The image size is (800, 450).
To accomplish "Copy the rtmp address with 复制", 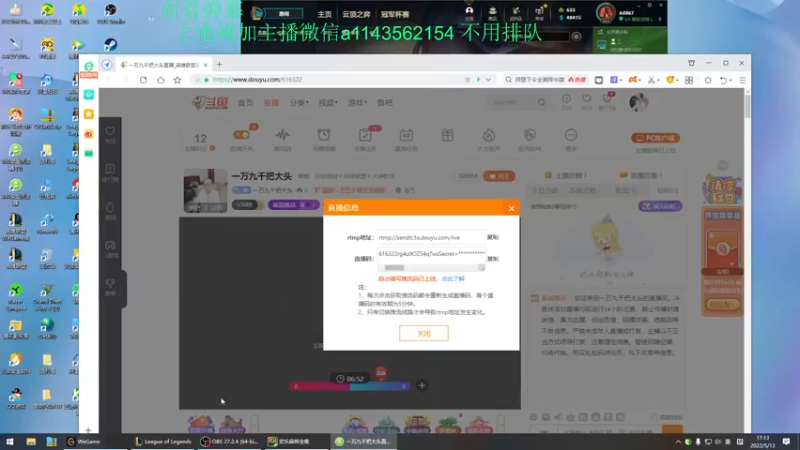I will pyautogui.click(x=492, y=237).
